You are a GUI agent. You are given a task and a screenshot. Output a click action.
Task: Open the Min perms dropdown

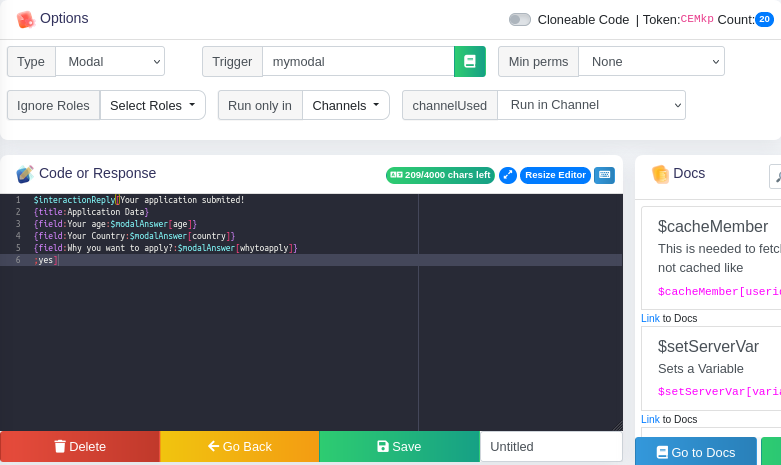(x=651, y=62)
